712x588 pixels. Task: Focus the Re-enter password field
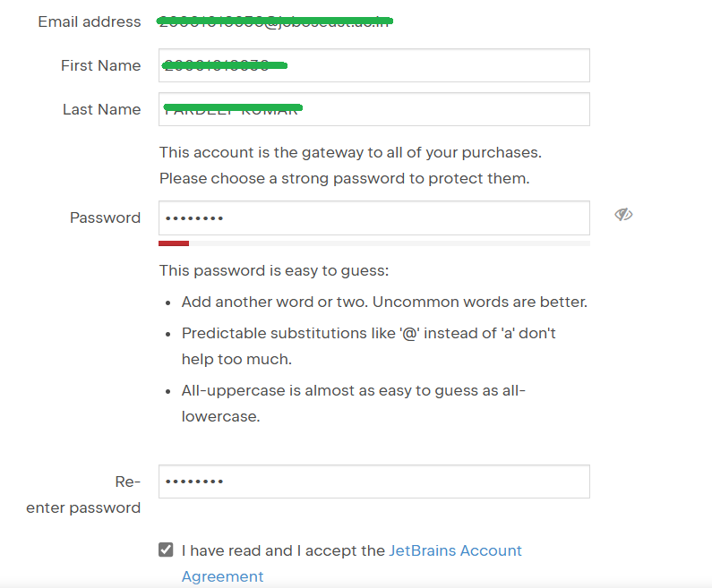[x=373, y=481]
